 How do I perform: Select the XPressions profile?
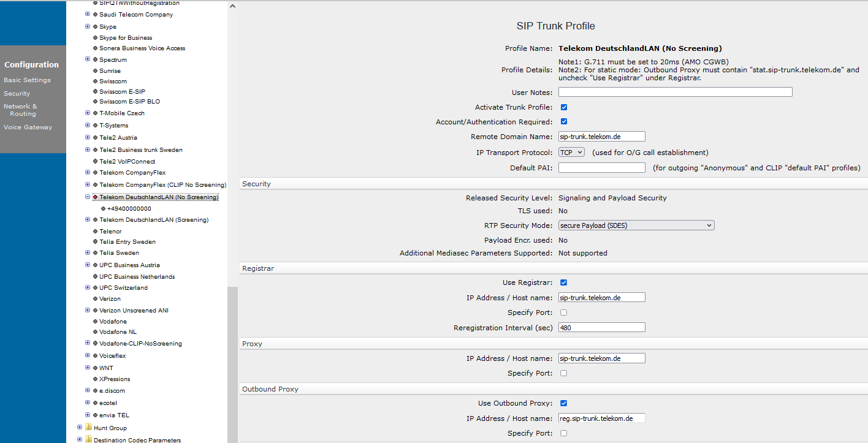coord(115,379)
